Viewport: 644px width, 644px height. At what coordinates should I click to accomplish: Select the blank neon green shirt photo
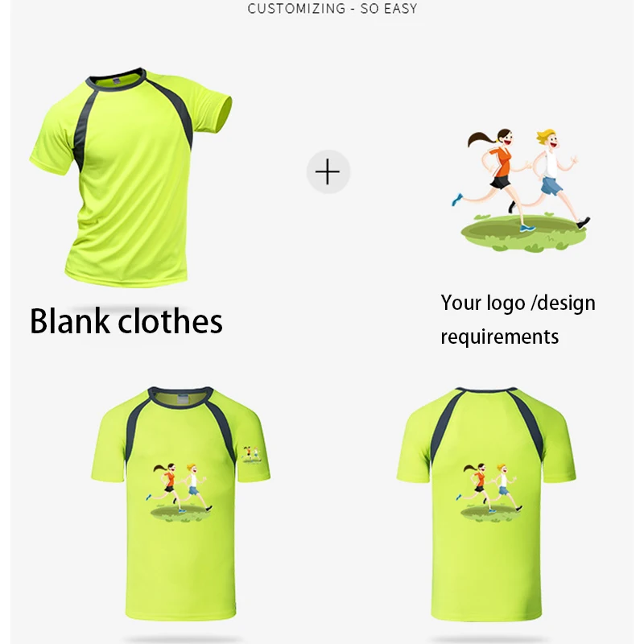tap(130, 177)
